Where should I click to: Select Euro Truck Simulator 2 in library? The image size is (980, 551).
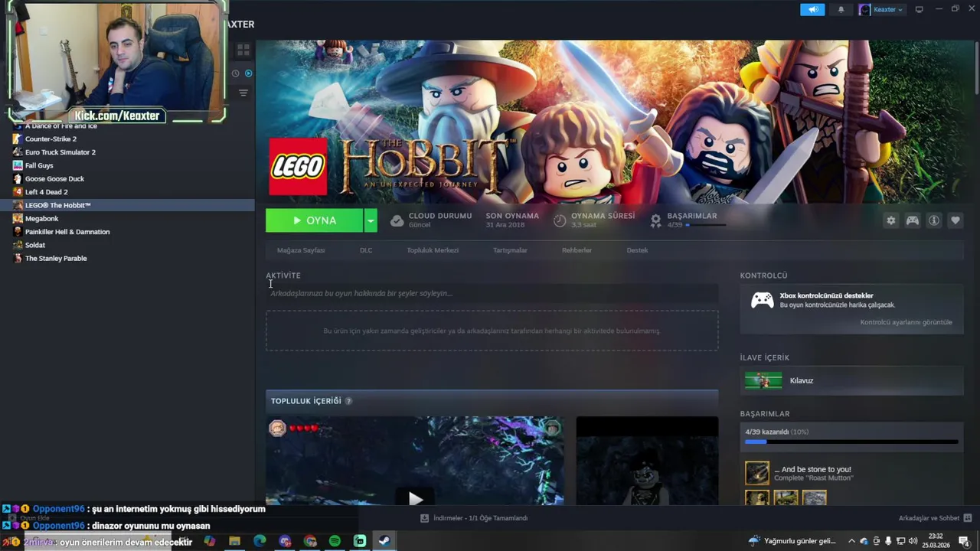click(x=127, y=152)
